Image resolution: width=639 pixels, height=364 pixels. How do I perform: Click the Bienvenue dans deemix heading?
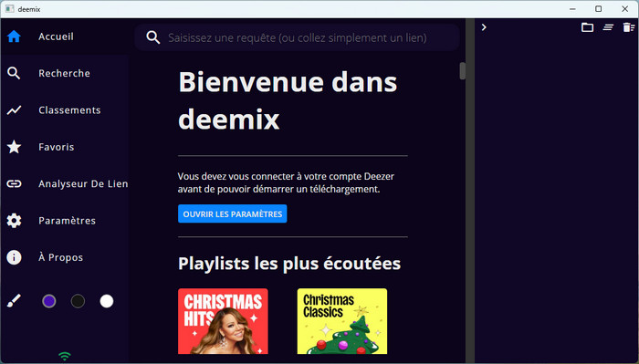288,100
